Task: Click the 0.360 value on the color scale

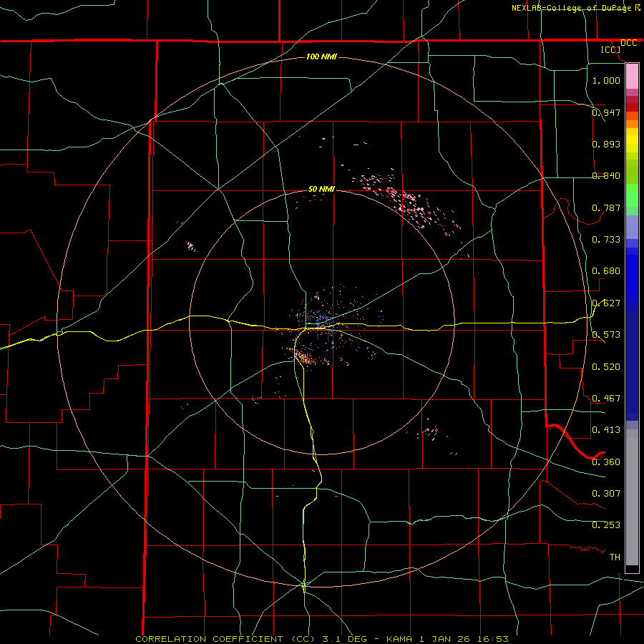Action: tap(606, 462)
